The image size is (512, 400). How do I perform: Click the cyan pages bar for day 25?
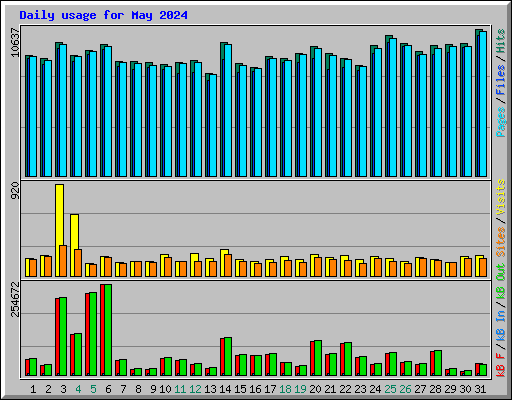click(393, 107)
